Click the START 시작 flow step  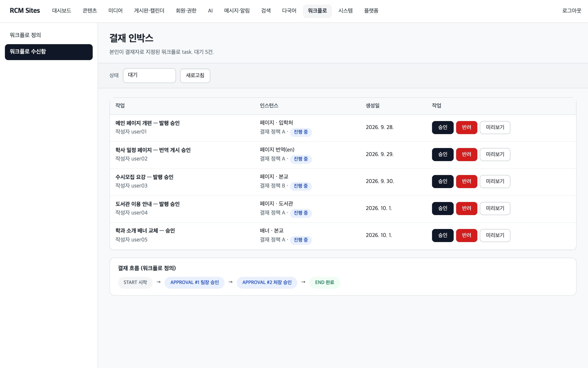[x=135, y=283]
